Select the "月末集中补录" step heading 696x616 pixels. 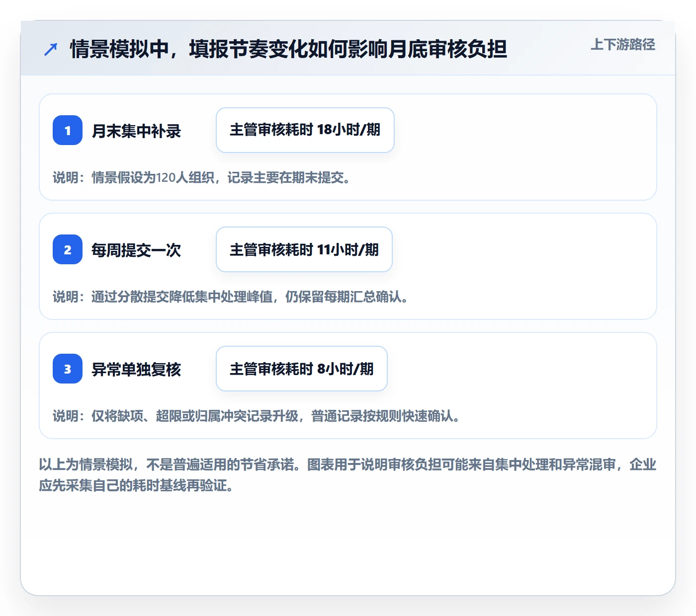point(136,131)
